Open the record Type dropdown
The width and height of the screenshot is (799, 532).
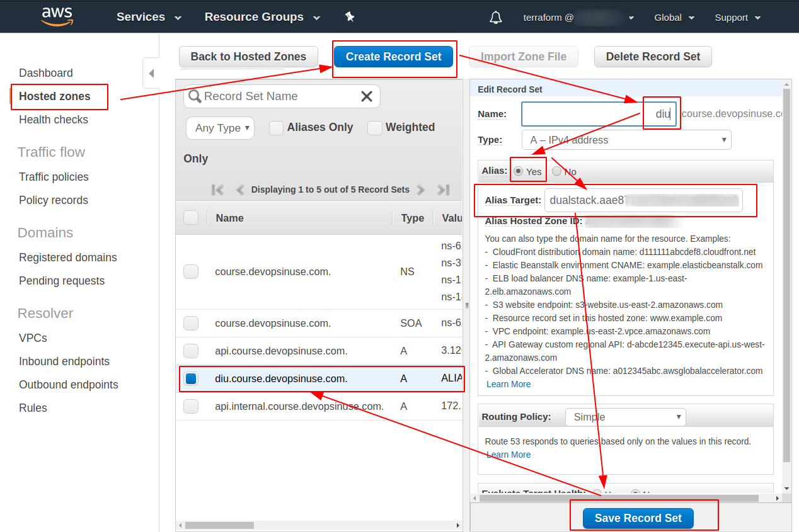(626, 140)
